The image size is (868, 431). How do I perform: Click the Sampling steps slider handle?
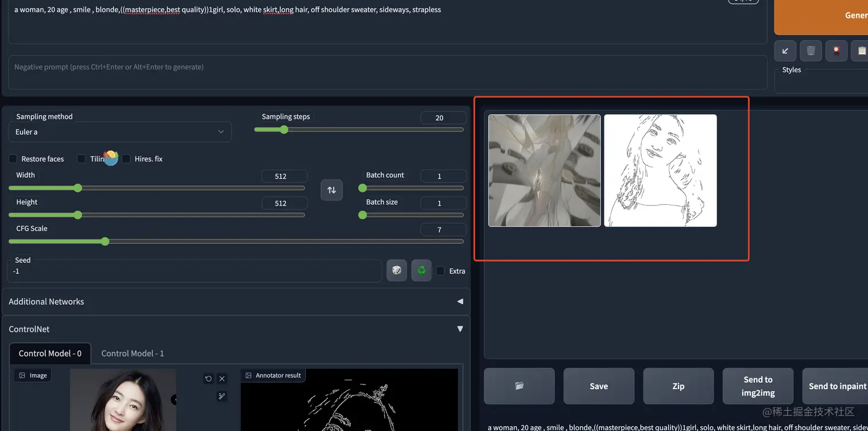click(x=284, y=130)
